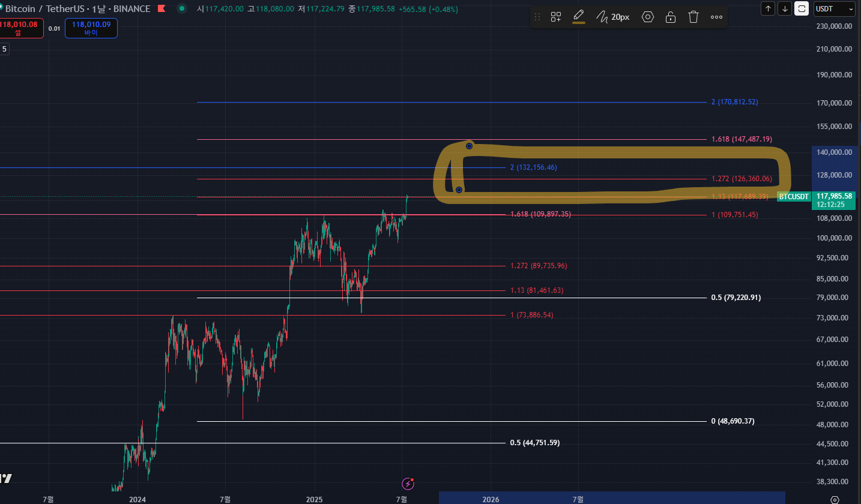Click the red sell button 118,010.08
The height and width of the screenshot is (504, 861).
pos(21,28)
